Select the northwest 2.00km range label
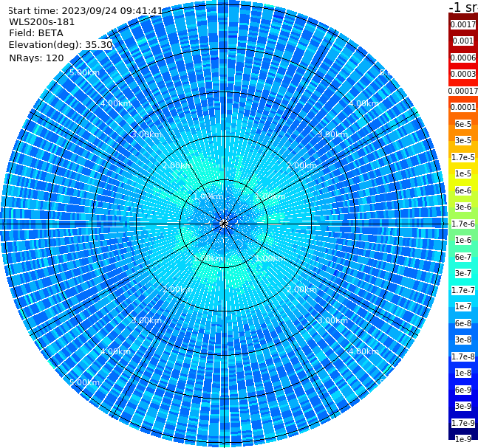This screenshot has width=478, height=448. coord(178,165)
